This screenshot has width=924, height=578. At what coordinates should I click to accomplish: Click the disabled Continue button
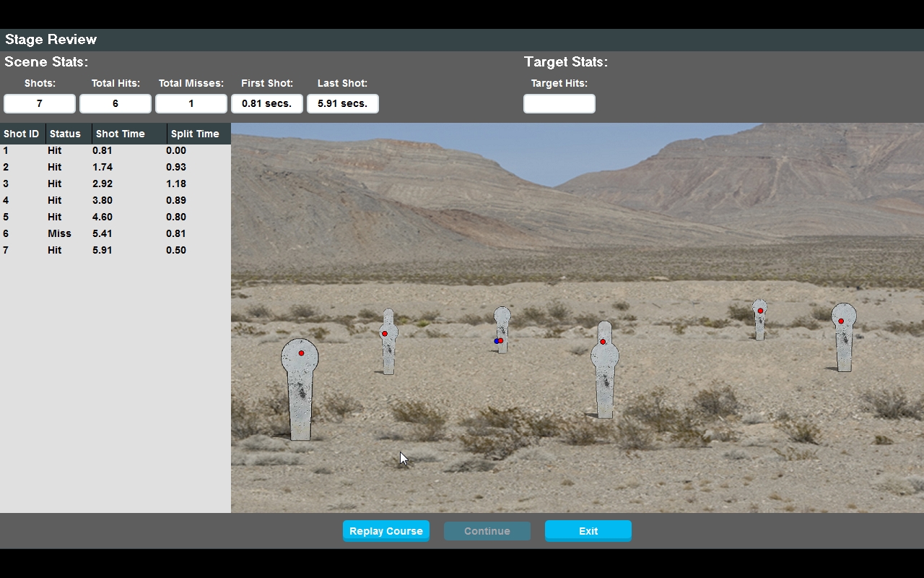tap(487, 530)
